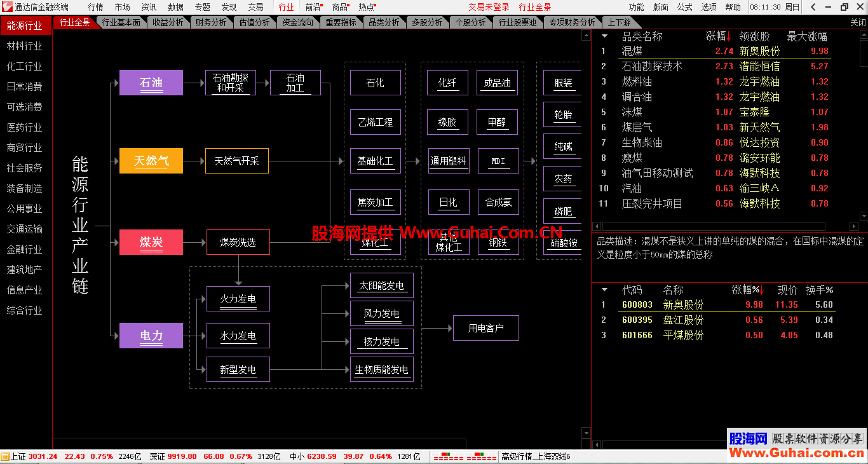Click the red-green market breadth indicator icon
868x464 pixels.
pyautogui.click(x=465, y=456)
